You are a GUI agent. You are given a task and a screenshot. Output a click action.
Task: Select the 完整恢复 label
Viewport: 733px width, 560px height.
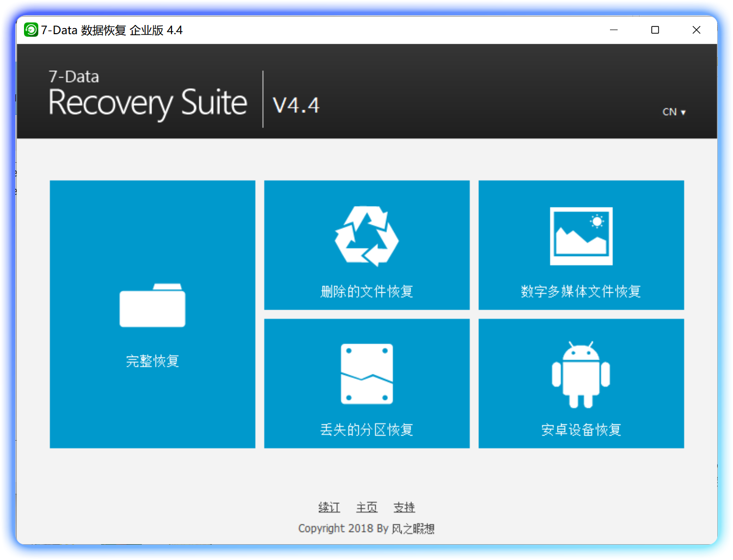click(152, 361)
